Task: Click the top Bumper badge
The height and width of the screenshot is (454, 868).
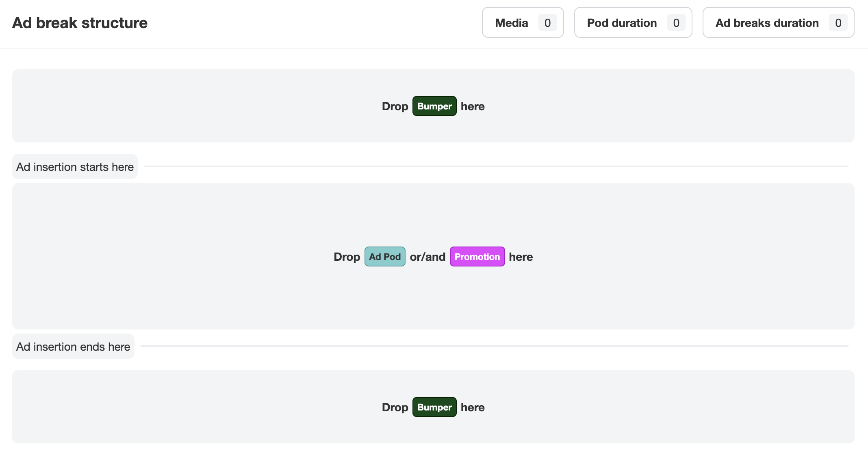Action: [434, 106]
